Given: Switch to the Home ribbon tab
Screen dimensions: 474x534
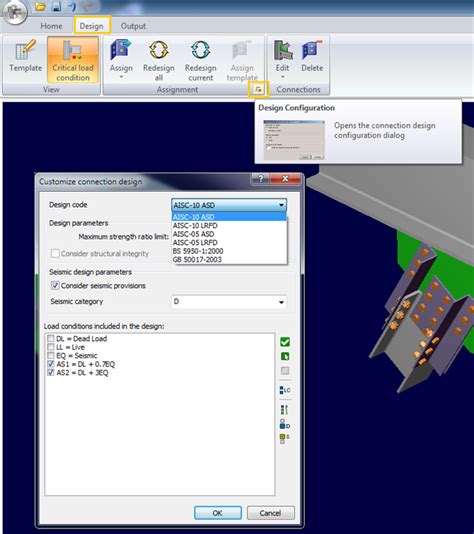Looking at the screenshot, I should click(51, 26).
